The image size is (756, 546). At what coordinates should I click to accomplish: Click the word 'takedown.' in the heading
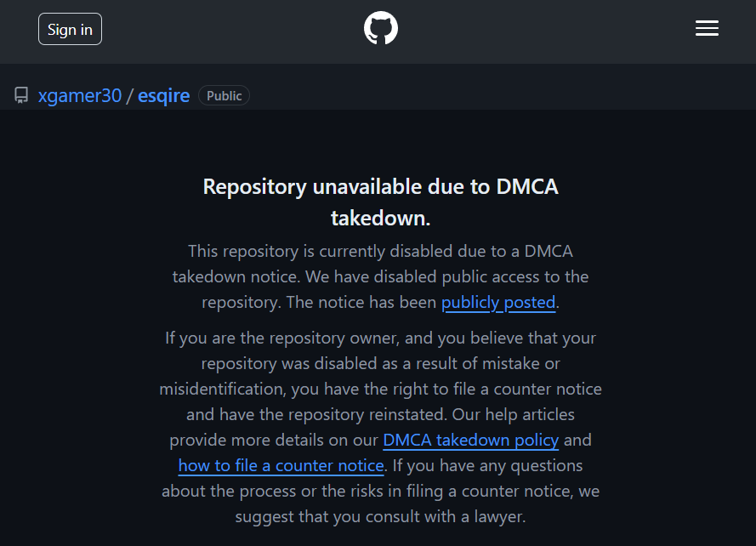380,218
